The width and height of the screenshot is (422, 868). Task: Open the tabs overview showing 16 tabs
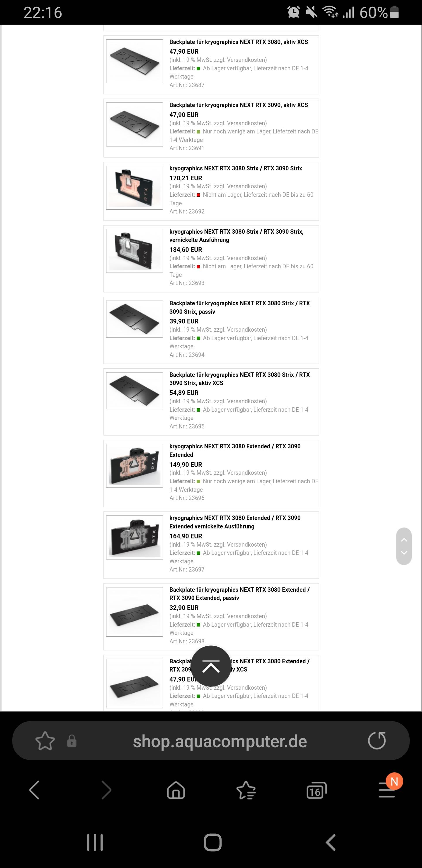(x=316, y=790)
